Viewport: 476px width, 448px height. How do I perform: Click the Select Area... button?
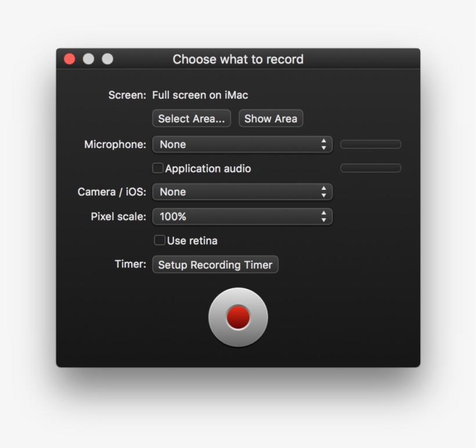[x=191, y=118]
